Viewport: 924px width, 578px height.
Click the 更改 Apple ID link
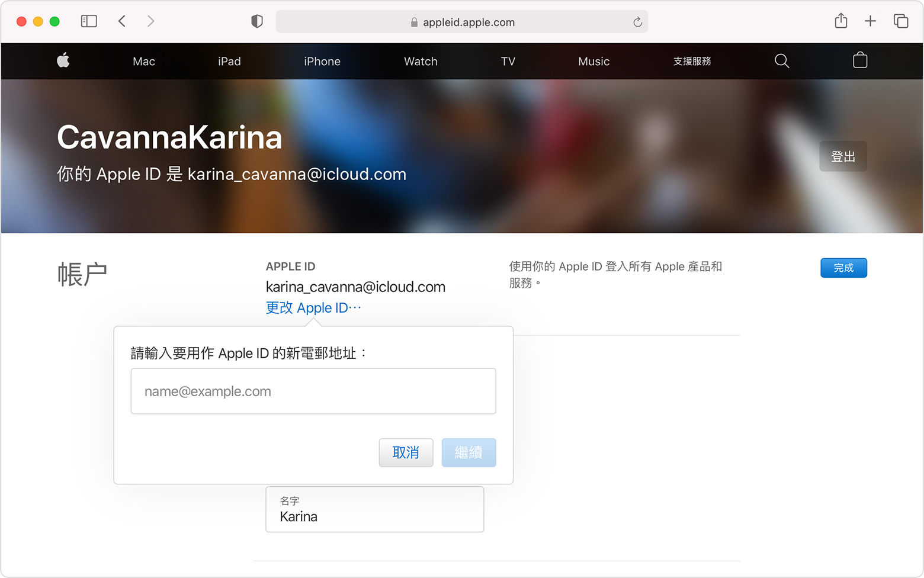(313, 308)
